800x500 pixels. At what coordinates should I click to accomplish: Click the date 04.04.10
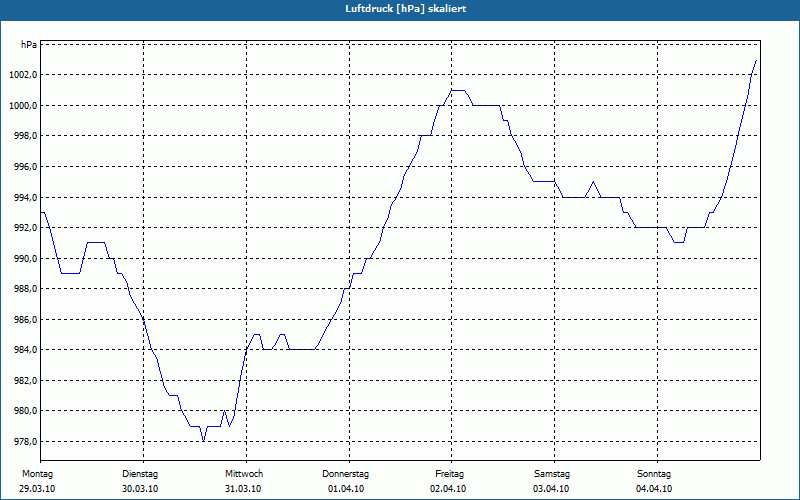tap(654, 489)
